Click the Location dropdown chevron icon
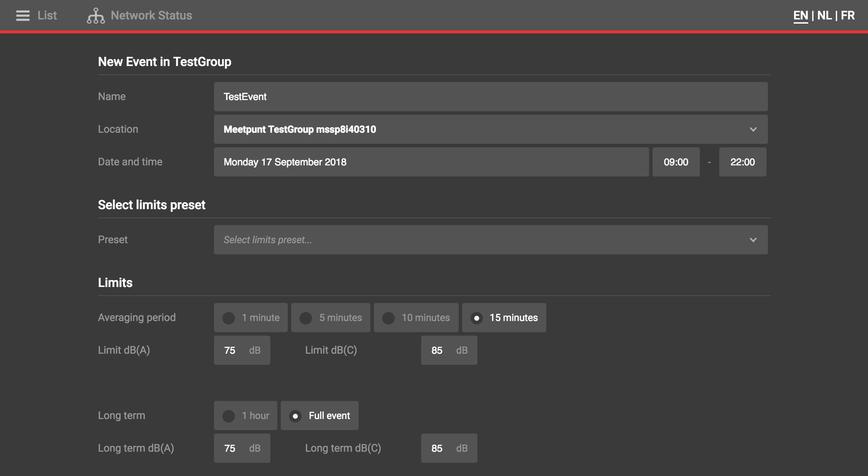The width and height of the screenshot is (868, 476). 753,129
